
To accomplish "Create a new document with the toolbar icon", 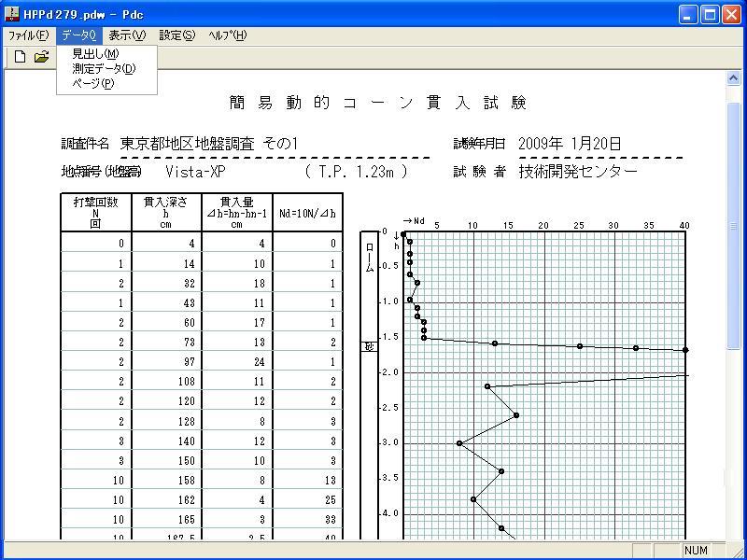I will (21, 56).
